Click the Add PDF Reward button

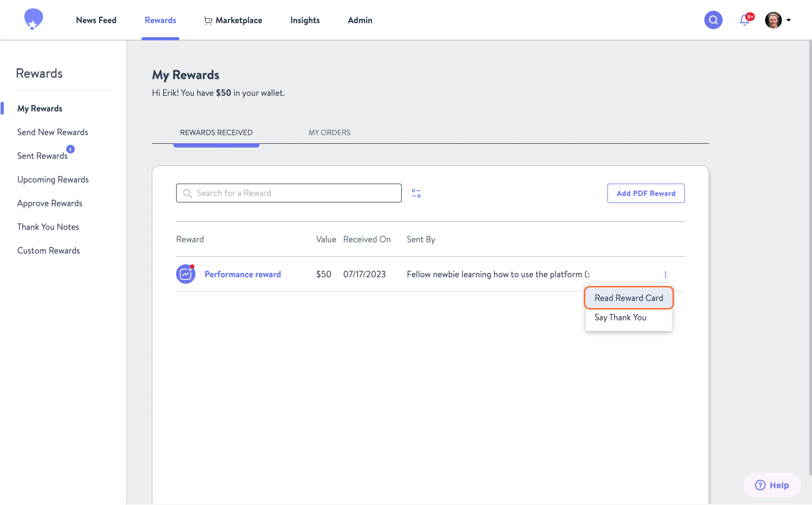(646, 193)
